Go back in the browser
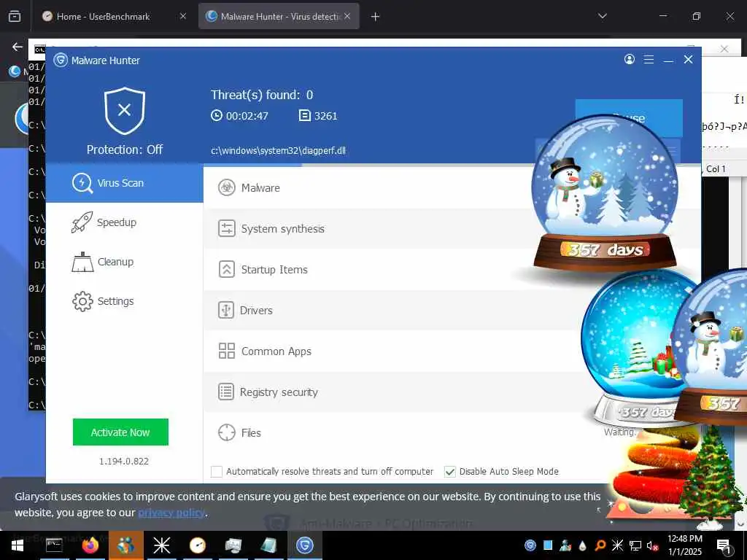The image size is (747, 560). pos(18,47)
